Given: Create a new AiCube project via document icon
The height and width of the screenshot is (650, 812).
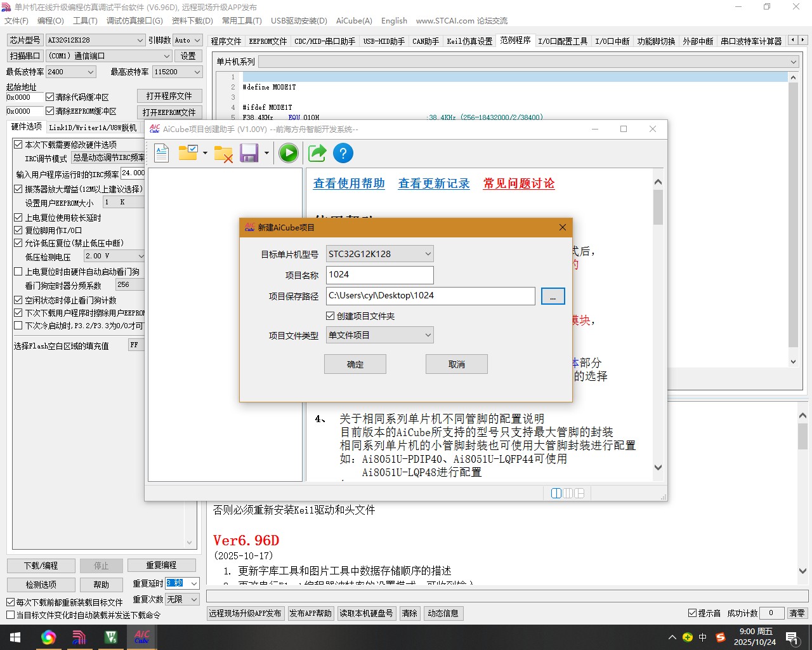Looking at the screenshot, I should [x=161, y=152].
